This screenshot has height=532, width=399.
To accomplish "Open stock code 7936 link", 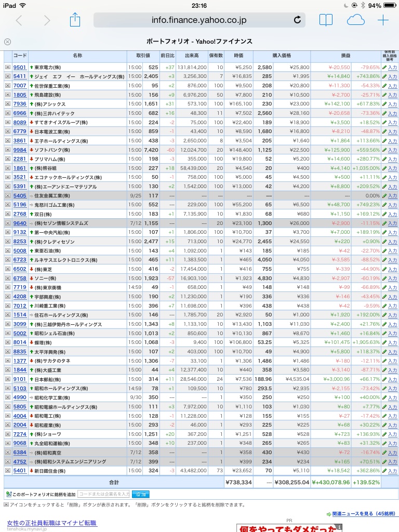I will coord(20,104).
